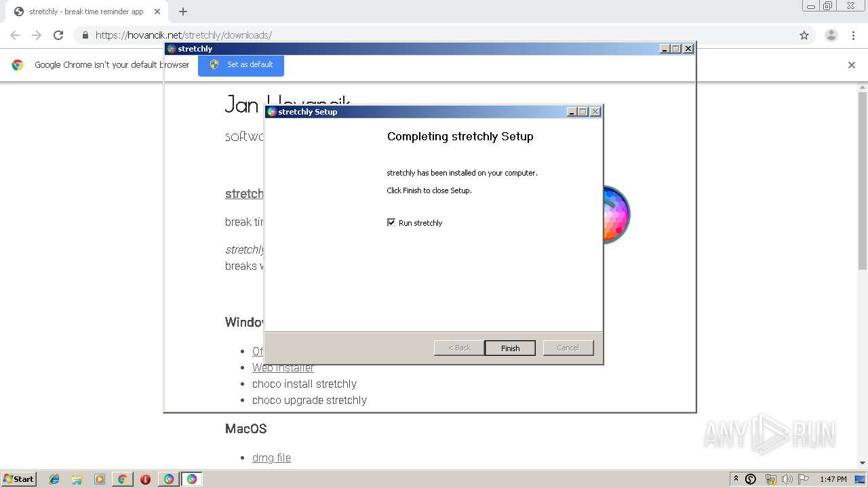This screenshot has height=488, width=868.
Task: Go back in Chrome
Action: 15,35
